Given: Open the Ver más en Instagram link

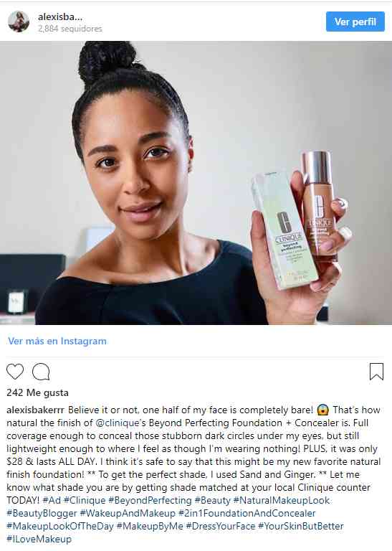Looking at the screenshot, I should [x=57, y=341].
